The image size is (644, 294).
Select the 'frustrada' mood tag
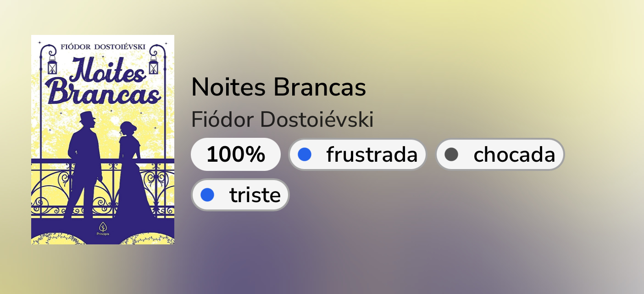(x=358, y=155)
